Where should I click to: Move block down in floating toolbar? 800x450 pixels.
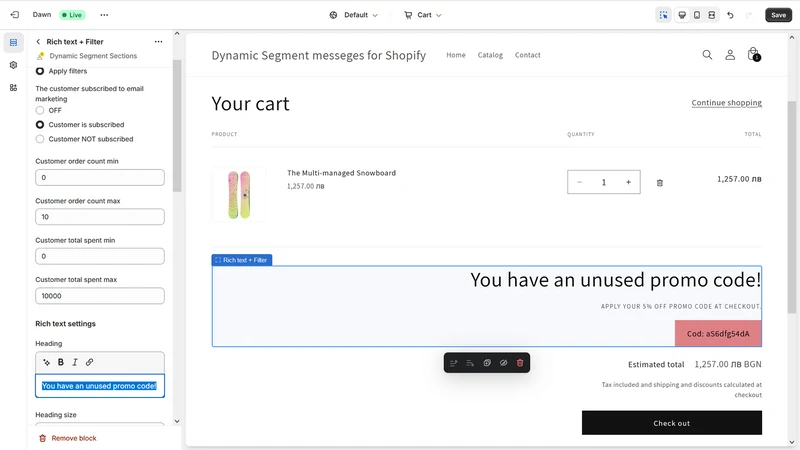pos(470,363)
